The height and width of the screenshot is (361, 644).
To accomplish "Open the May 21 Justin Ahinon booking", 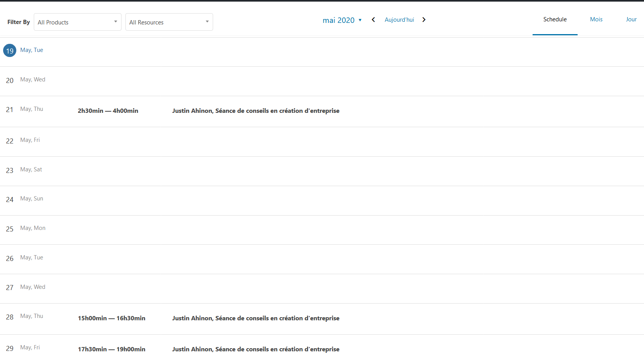I will (255, 111).
